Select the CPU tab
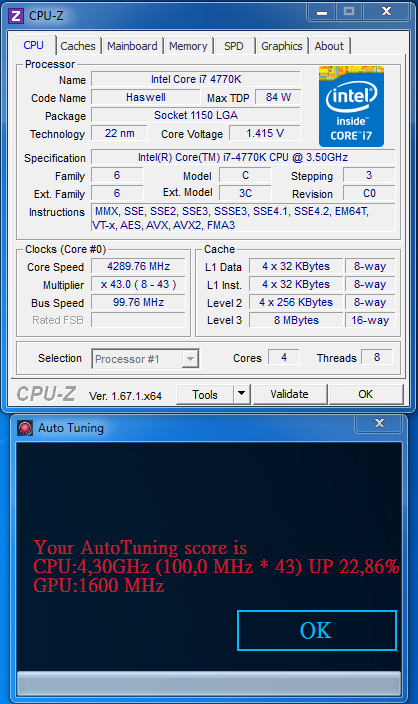The width and height of the screenshot is (418, 704). coord(34,45)
